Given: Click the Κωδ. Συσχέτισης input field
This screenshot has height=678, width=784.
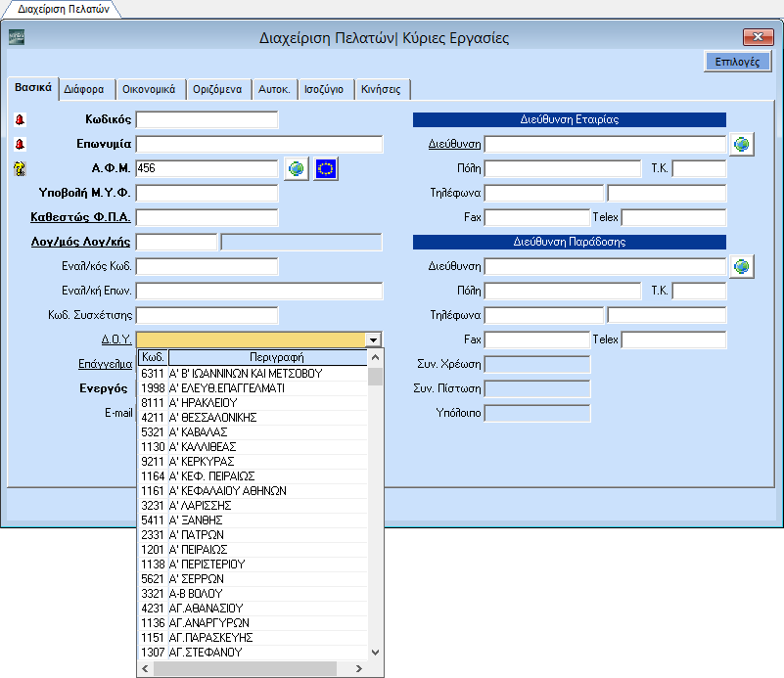Looking at the screenshot, I should coord(207,315).
